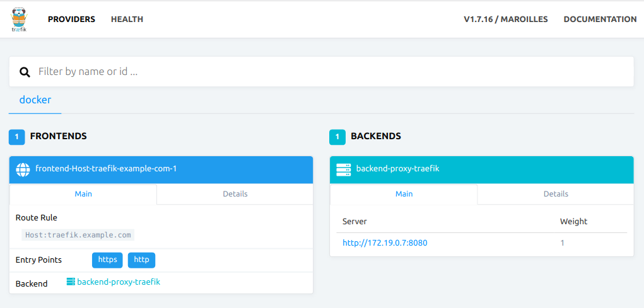
Task: Open the Providers page
Action: point(71,20)
